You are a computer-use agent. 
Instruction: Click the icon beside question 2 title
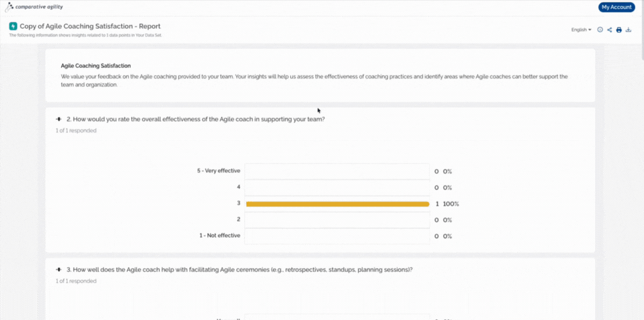(59, 119)
